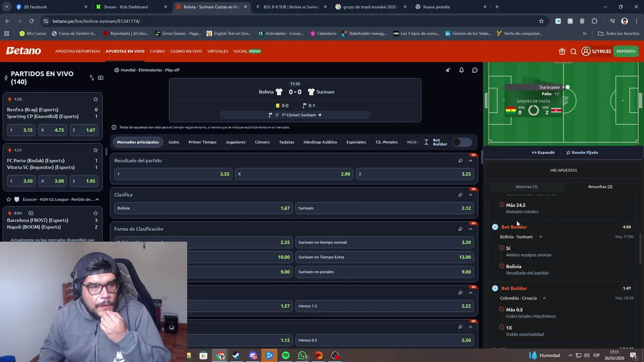Open the gift promotions icon in Betano header
Viewport: 644px width, 362px height.
(562, 51)
